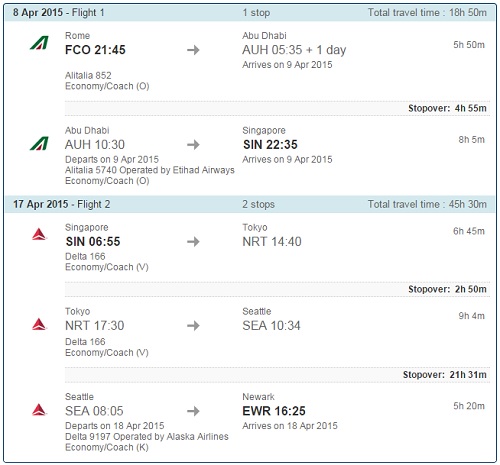
Task: Click the arrow between AUH and SIN
Action: 193,145
